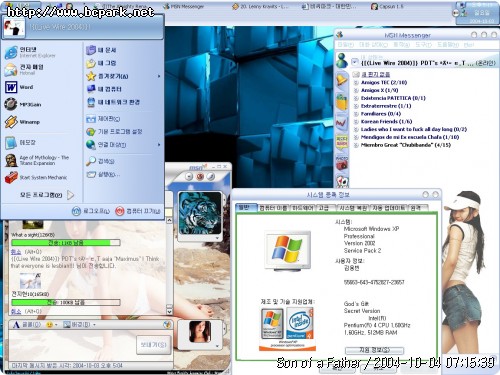The image size is (500, 375).
Task: Expand the Amigos X (1/9) group
Action: point(356,90)
